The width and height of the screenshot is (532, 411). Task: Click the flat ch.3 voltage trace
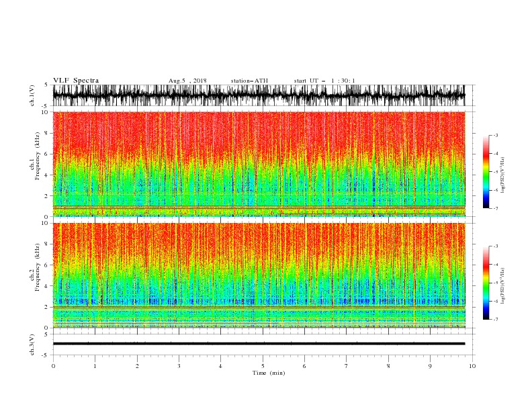pos(259,344)
